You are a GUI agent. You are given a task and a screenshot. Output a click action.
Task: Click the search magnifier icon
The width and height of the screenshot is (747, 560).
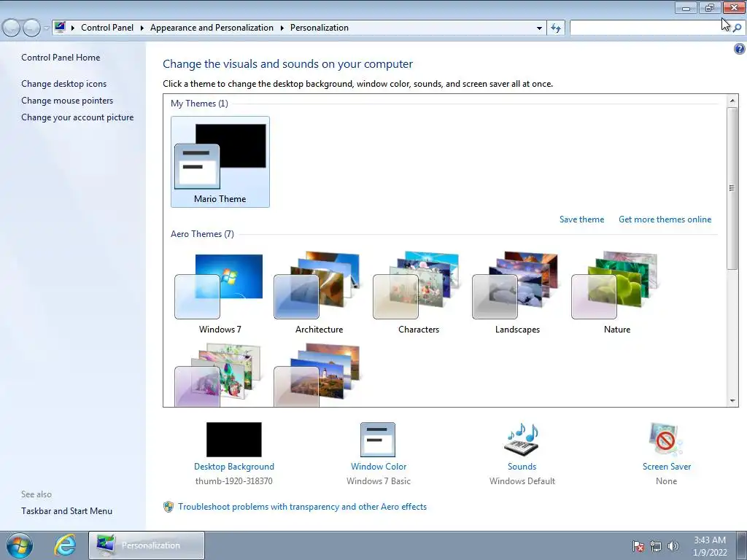point(737,28)
